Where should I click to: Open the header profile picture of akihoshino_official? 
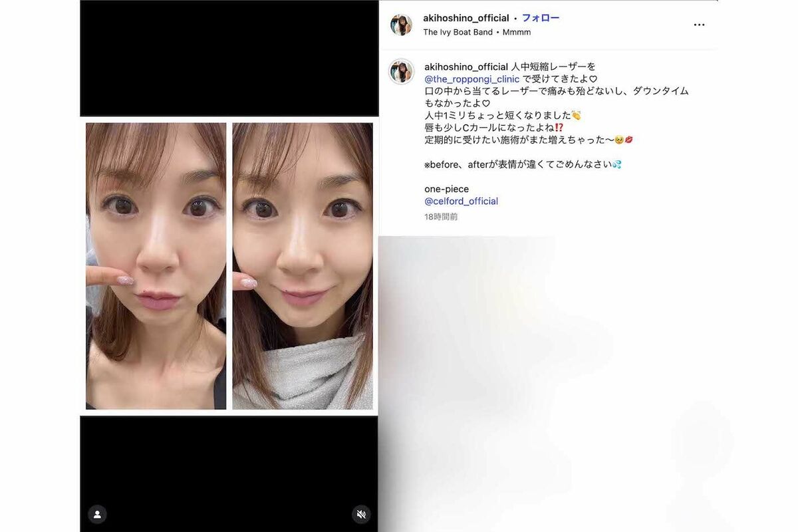click(x=401, y=25)
